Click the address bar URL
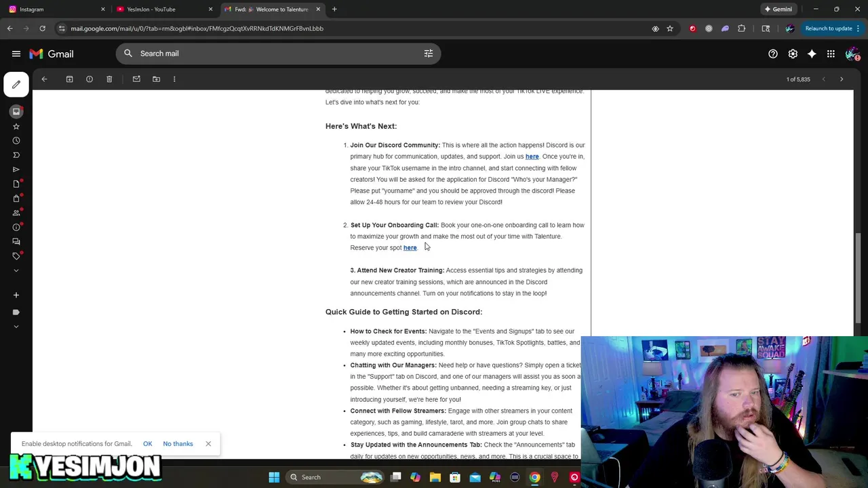 click(197, 28)
